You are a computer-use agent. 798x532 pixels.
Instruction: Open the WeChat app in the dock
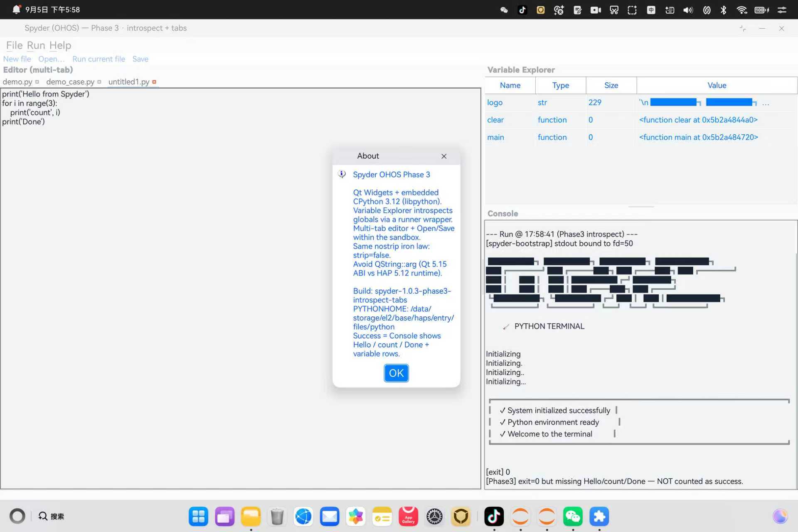573,517
